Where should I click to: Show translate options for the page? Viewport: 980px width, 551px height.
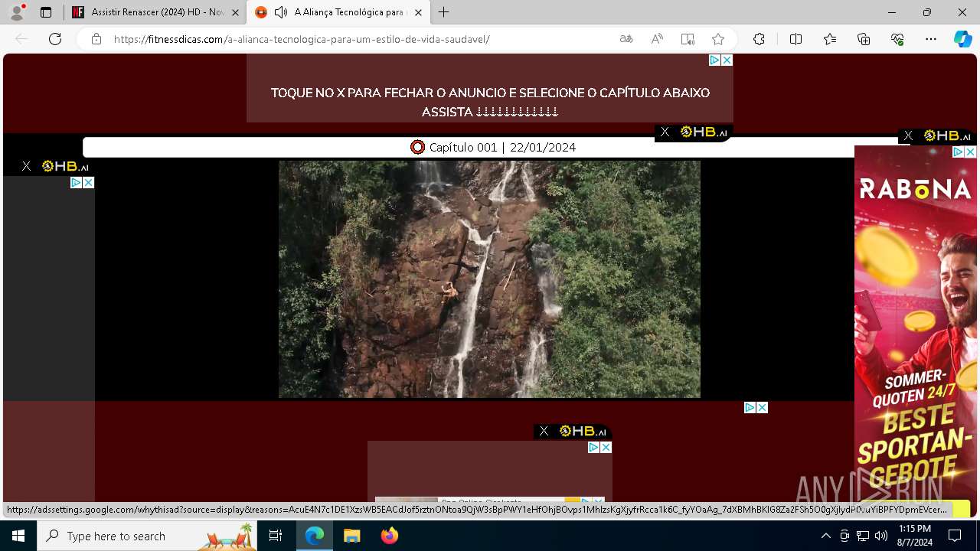point(626,39)
